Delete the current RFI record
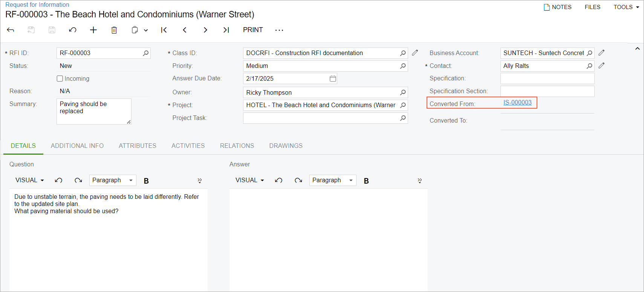The image size is (644, 292). [114, 30]
